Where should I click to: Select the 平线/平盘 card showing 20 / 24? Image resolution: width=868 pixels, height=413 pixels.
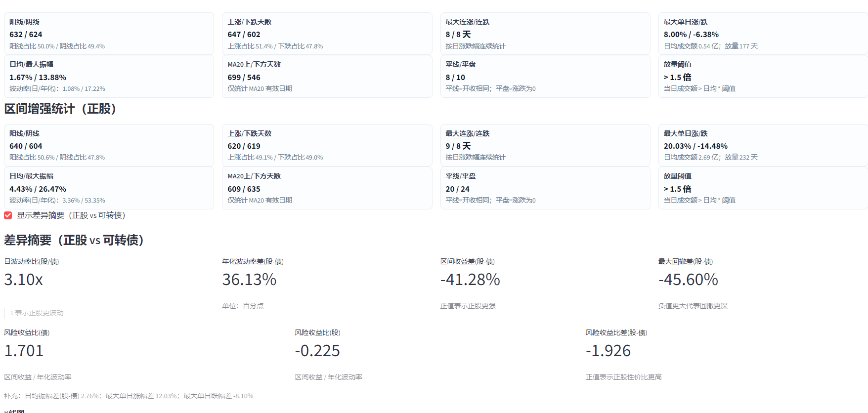(x=545, y=188)
